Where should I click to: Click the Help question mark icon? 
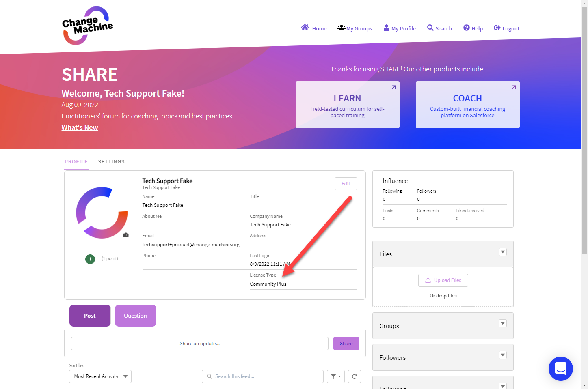pyautogui.click(x=467, y=28)
